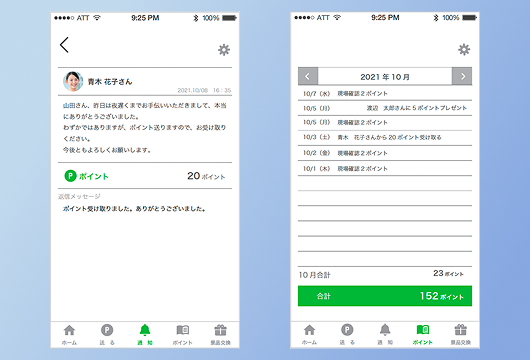Open ポイント book tab on right phone
This screenshot has width=530, height=360.
(423, 335)
